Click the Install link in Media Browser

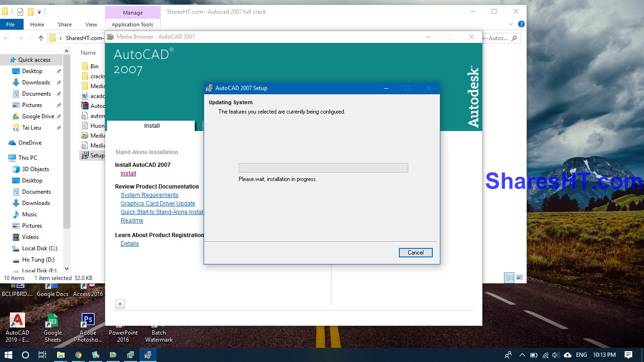(x=128, y=173)
